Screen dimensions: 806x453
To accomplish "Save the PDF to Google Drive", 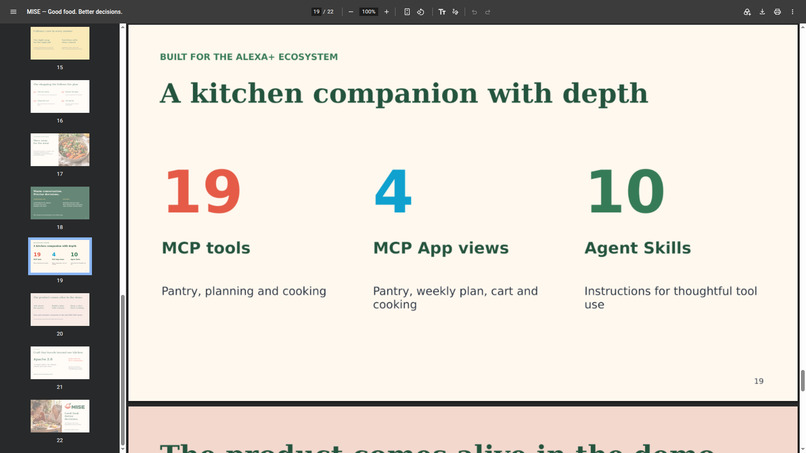I will coord(747,12).
